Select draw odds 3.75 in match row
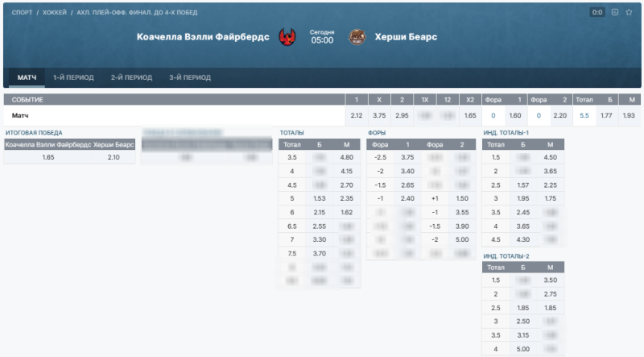This screenshot has height=357, width=644. point(379,116)
